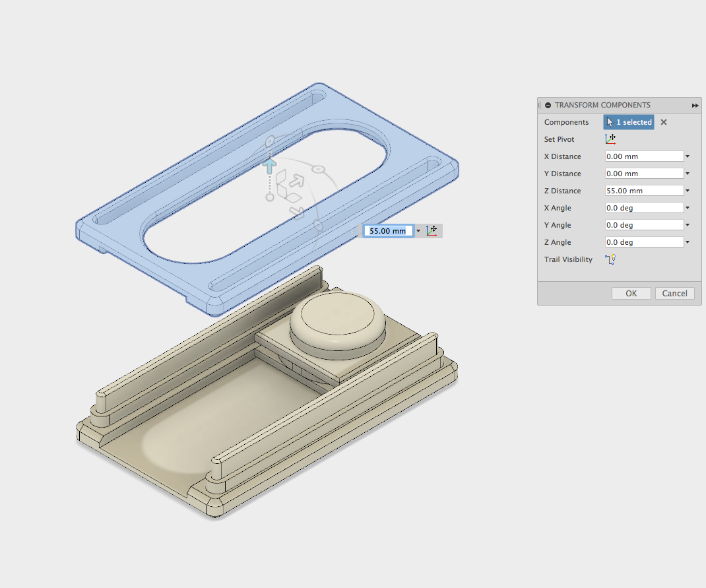Click the floating 55.00 mm input field
Viewport: 706px width, 588px height.
pyautogui.click(x=388, y=230)
